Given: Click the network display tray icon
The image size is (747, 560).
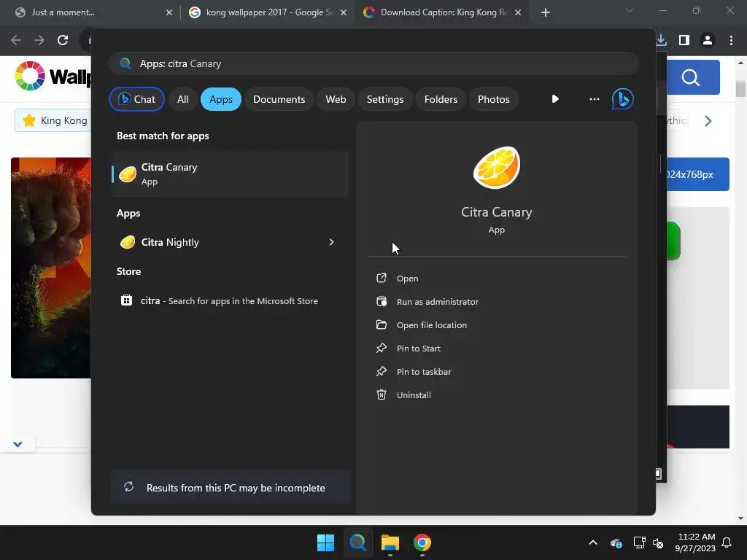Looking at the screenshot, I should 639,542.
